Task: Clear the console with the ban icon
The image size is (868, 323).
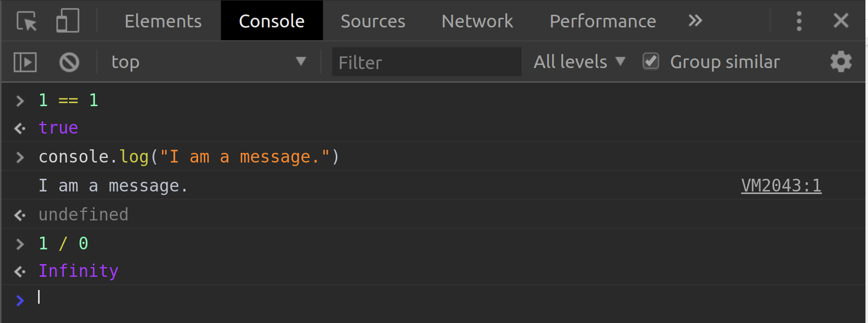Action: pyautogui.click(x=69, y=62)
